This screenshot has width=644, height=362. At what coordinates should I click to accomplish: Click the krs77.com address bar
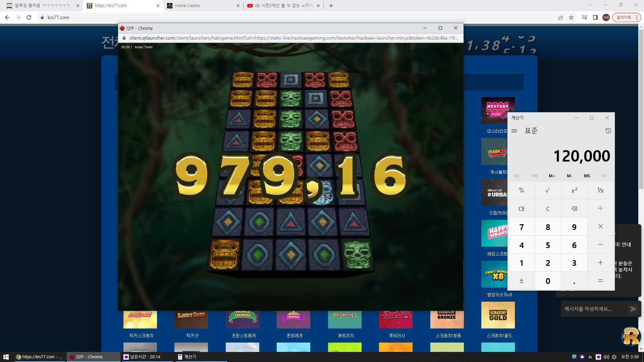coord(295,17)
